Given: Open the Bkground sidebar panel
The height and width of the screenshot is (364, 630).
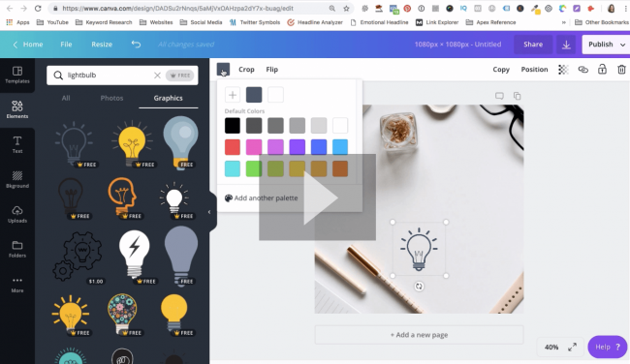Looking at the screenshot, I should [x=17, y=179].
